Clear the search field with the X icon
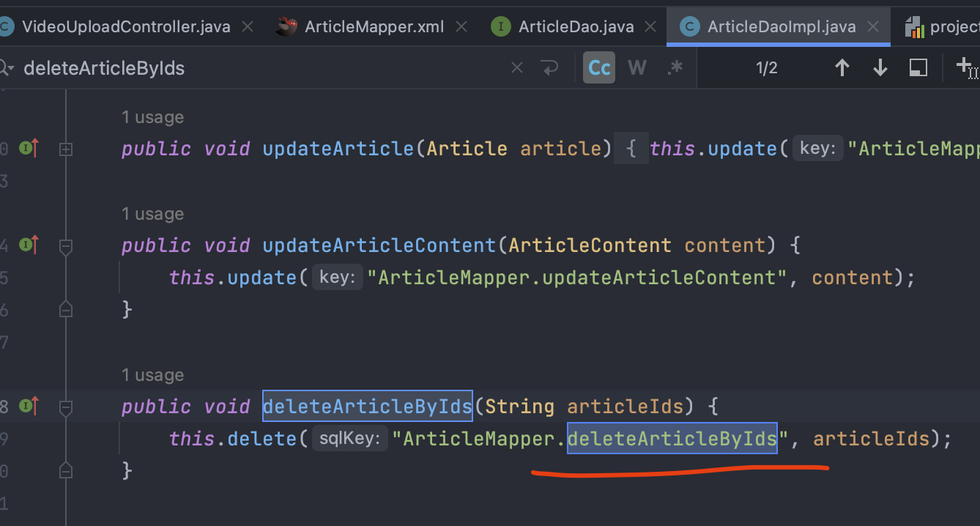The width and height of the screenshot is (980, 526). tap(517, 68)
